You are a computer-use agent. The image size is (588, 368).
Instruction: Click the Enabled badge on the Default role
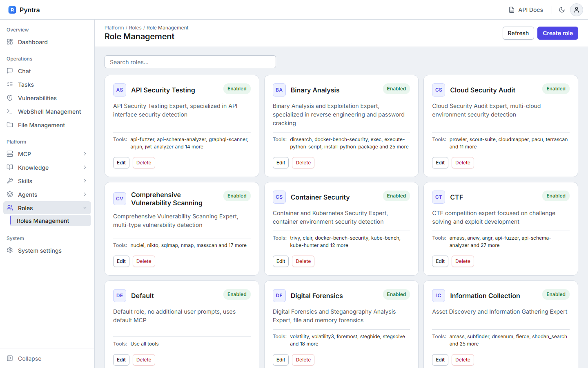pyautogui.click(x=237, y=294)
